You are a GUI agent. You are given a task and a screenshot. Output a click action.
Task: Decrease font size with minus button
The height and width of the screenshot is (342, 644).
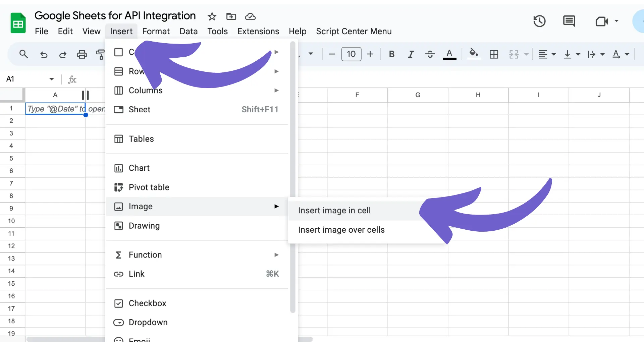click(x=332, y=54)
